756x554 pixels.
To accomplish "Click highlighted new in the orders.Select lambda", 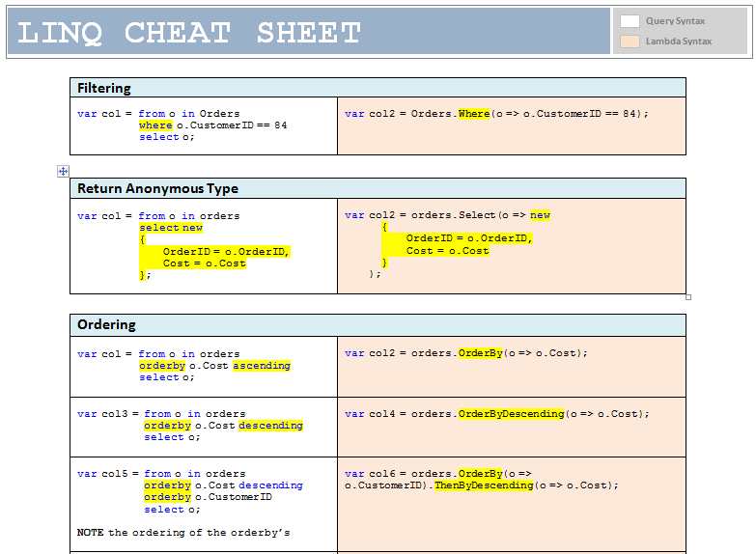I will pos(540,215).
